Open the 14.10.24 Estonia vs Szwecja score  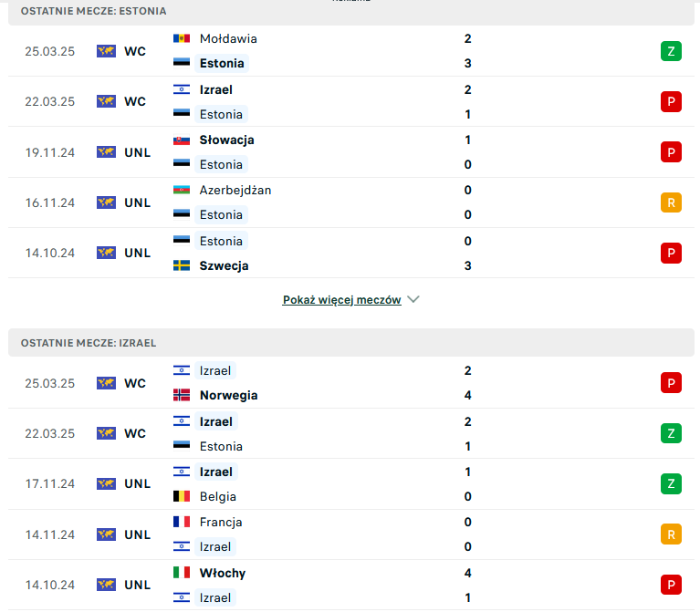click(x=467, y=254)
